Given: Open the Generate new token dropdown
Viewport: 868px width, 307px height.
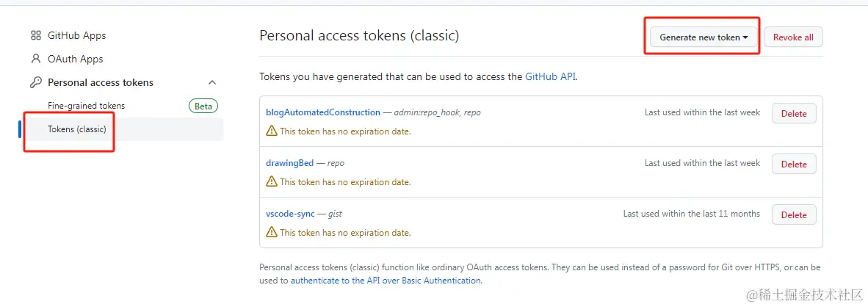Looking at the screenshot, I should 703,37.
